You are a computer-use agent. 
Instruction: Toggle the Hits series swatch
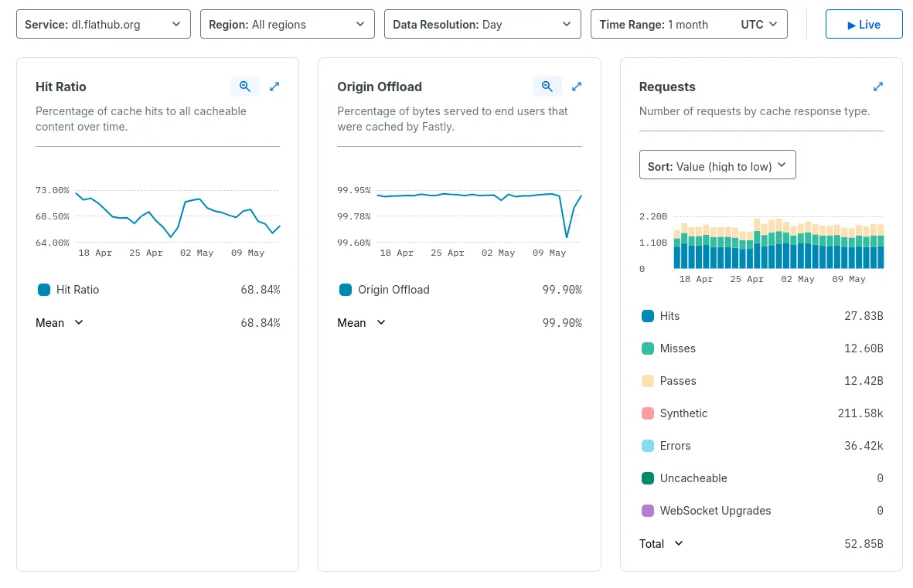[648, 316]
